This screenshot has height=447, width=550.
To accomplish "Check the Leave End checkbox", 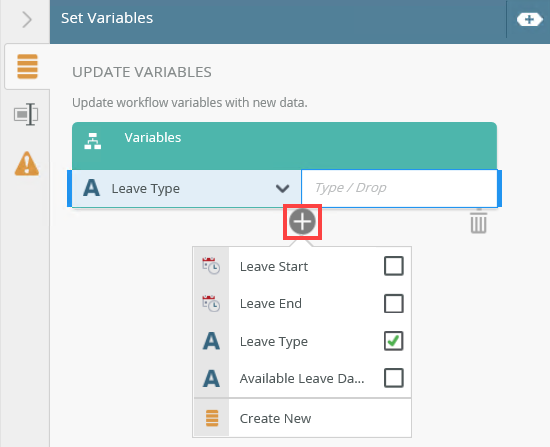I will (394, 303).
